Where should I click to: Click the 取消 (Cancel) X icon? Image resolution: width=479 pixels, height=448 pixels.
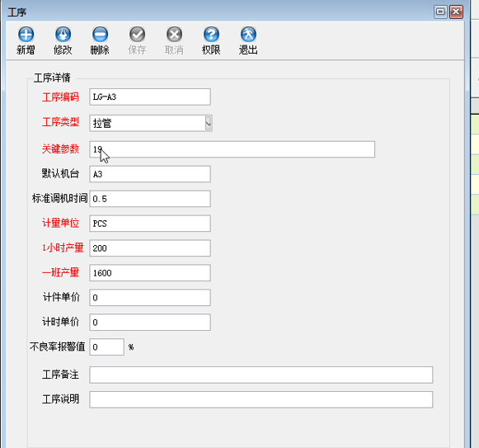(174, 35)
